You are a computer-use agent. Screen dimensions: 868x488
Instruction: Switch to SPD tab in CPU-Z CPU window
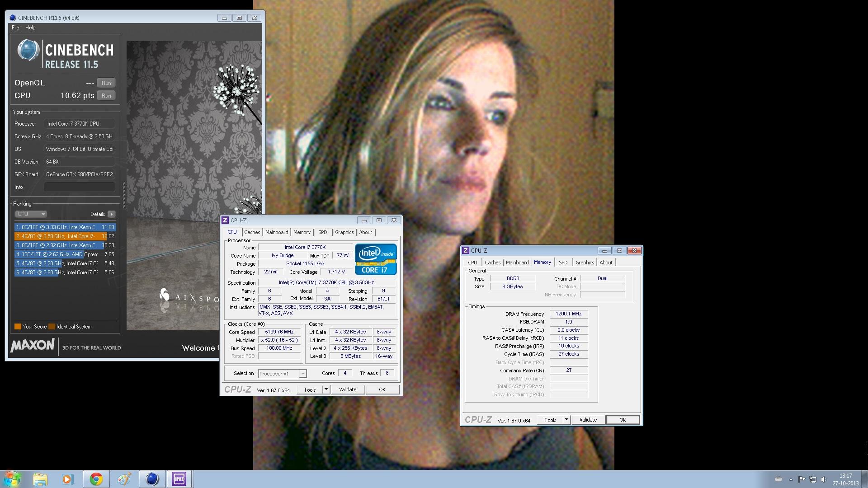322,232
